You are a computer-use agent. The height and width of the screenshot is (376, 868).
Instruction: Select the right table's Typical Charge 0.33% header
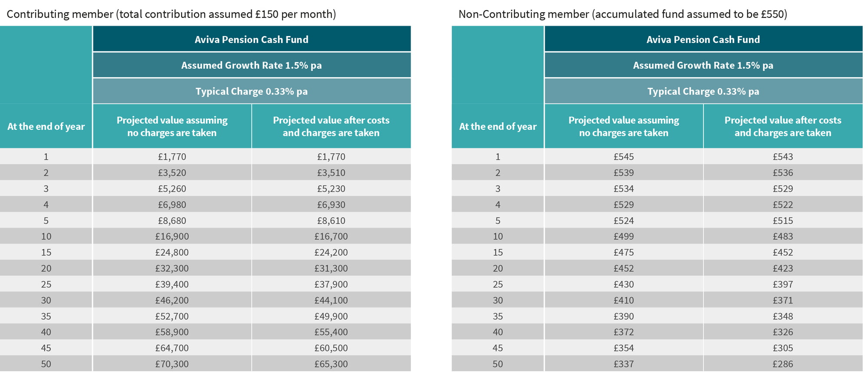pyautogui.click(x=703, y=92)
